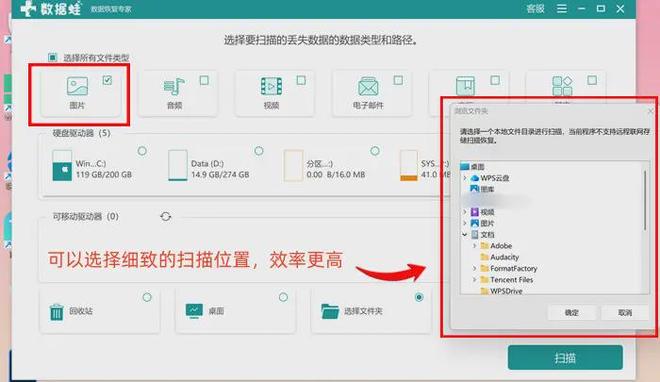Open 客服 customer service
This screenshot has height=382, width=660.
535,8
